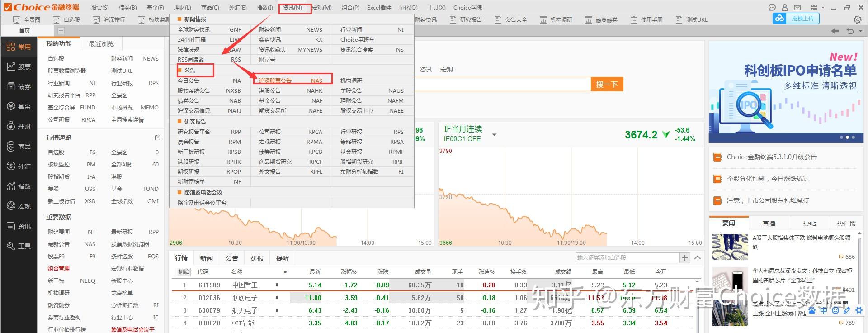The height and width of the screenshot is (333, 868).
Task: Click the 全景图 toolbar shortcut
Action: click(27, 19)
